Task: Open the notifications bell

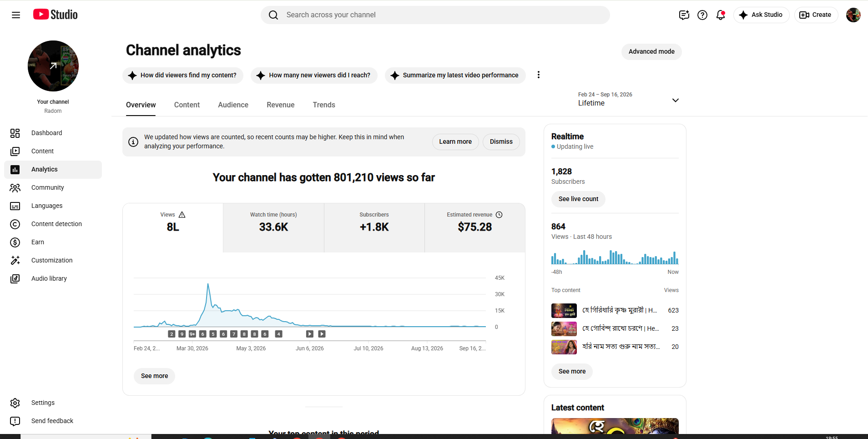Action: [x=721, y=15]
